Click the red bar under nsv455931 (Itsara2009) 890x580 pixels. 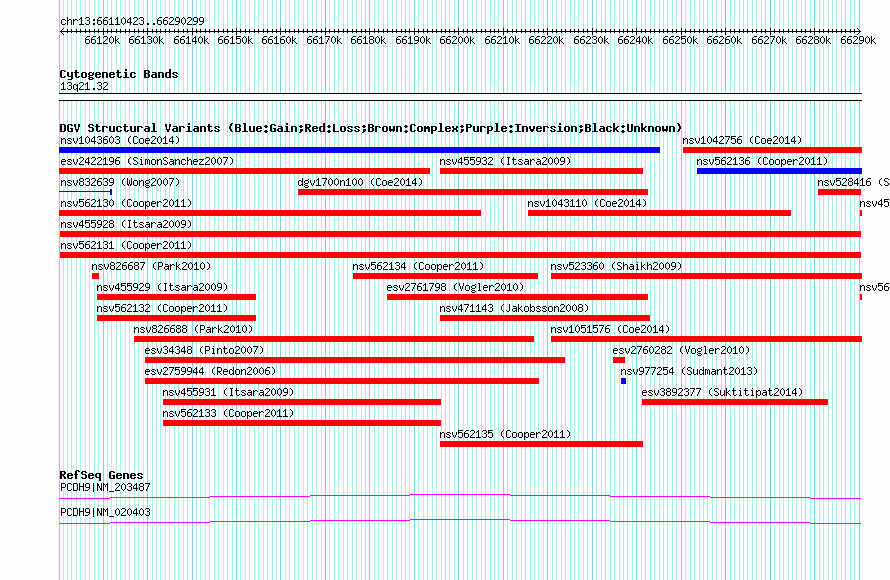302,402
